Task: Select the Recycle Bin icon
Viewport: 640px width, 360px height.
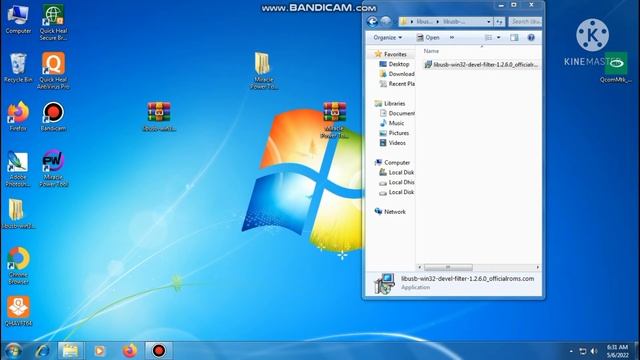Action: 18,68
